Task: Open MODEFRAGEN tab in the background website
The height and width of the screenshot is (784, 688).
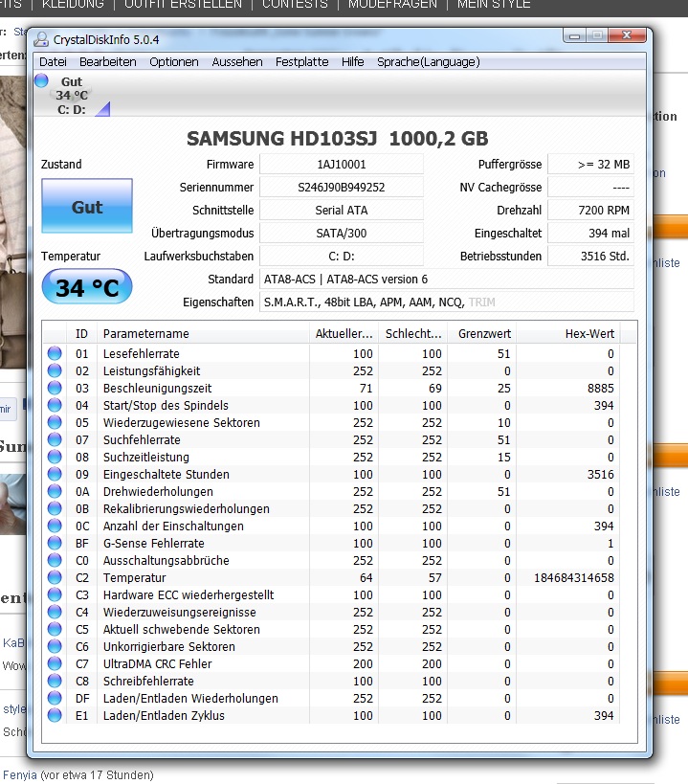Action: tap(392, 5)
